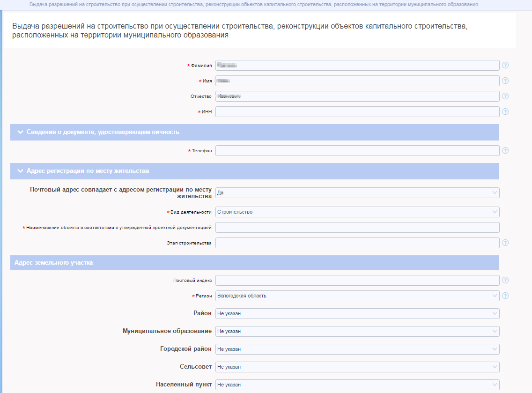Click help icon beside Имя field
This screenshot has height=393, width=532.
click(505, 81)
